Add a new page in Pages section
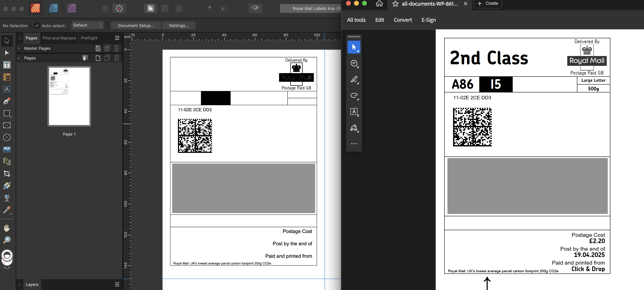This screenshot has height=290, width=644. (x=98, y=58)
